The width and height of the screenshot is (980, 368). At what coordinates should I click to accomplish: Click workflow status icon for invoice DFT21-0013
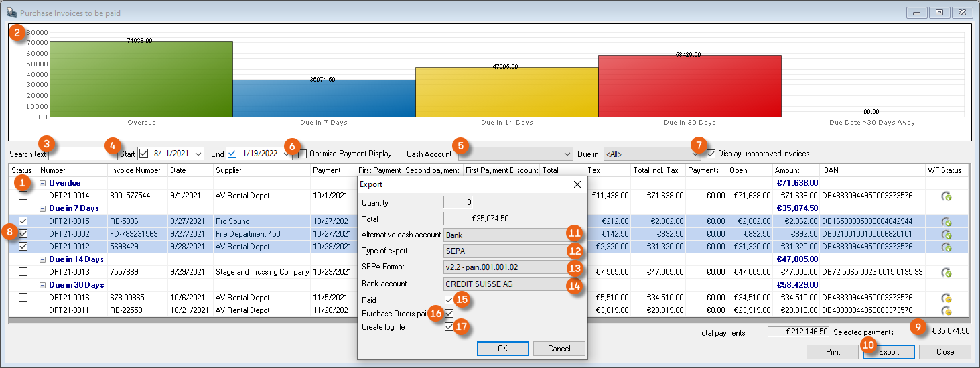point(947,272)
